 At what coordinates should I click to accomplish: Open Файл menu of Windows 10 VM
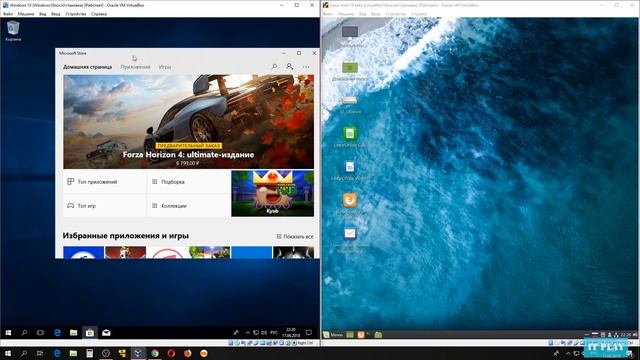point(8,14)
